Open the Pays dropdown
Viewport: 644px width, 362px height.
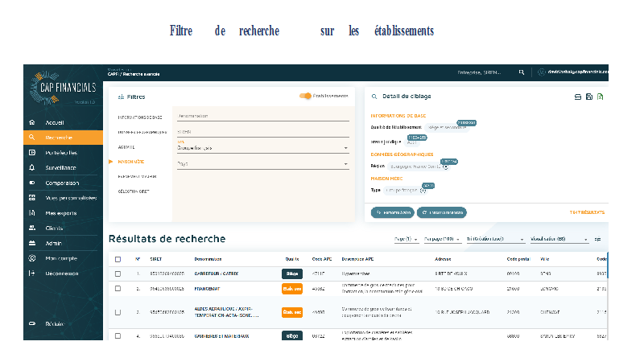(x=345, y=165)
